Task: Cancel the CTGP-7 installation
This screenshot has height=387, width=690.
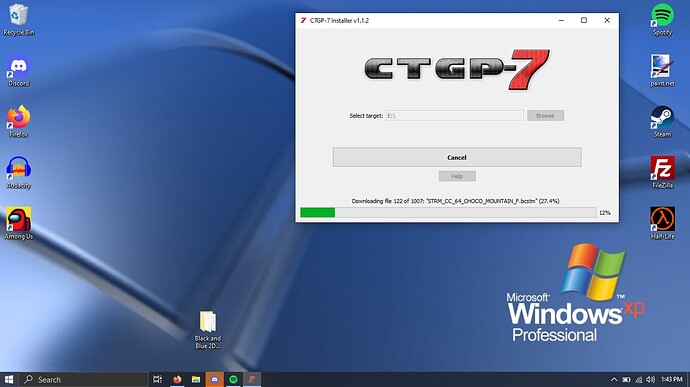Action: [x=457, y=157]
